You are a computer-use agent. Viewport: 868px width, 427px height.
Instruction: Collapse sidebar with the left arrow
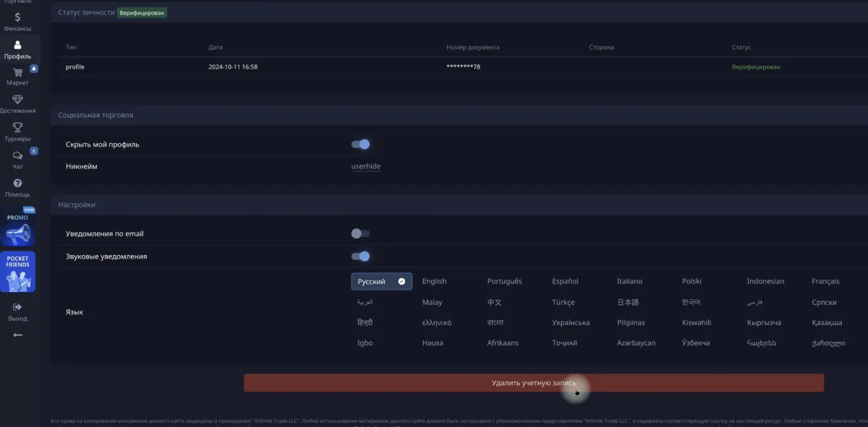17,335
